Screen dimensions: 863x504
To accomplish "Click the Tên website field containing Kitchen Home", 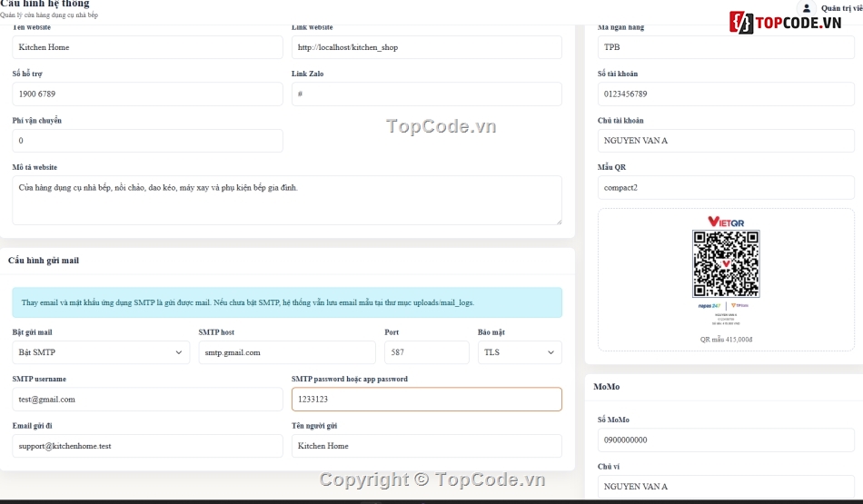I will [147, 47].
